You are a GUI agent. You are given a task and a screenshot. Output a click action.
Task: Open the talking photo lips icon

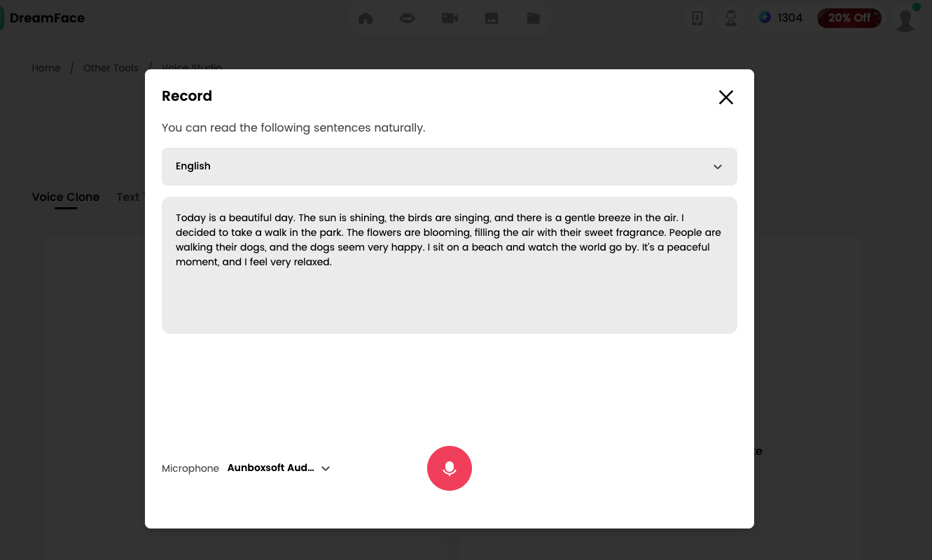[407, 18]
